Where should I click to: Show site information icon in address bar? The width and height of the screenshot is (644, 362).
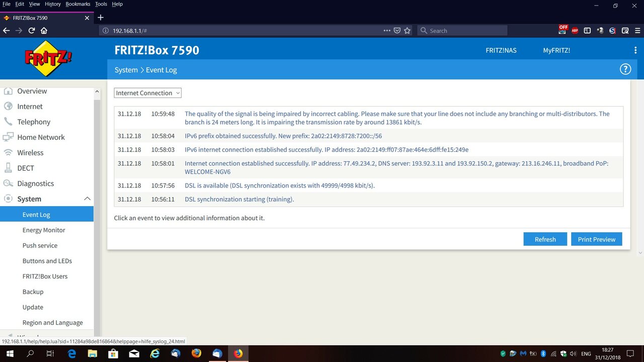coord(106,31)
